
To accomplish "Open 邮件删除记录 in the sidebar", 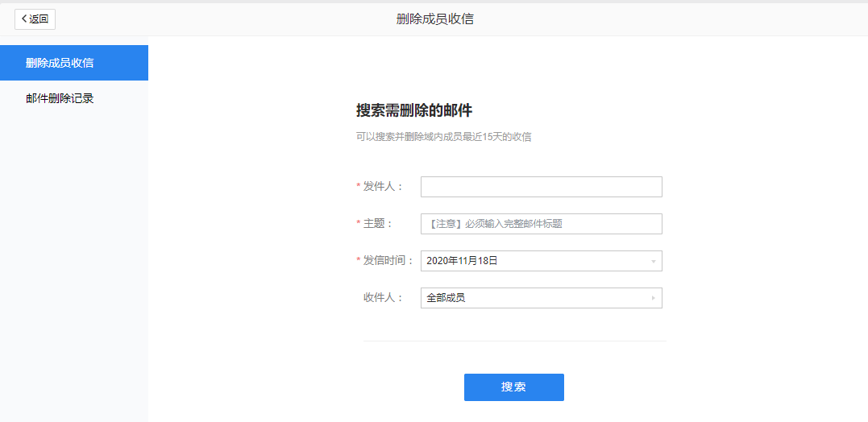I will (x=60, y=99).
